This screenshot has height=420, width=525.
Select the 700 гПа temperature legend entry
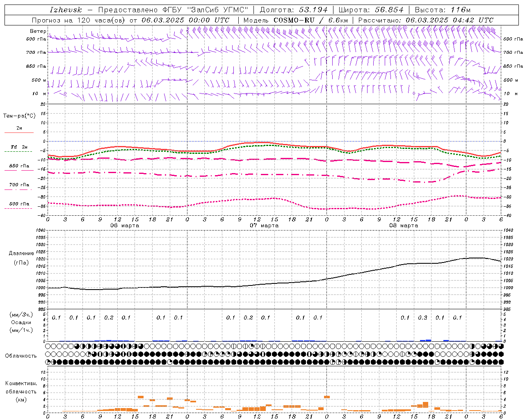[19, 185]
